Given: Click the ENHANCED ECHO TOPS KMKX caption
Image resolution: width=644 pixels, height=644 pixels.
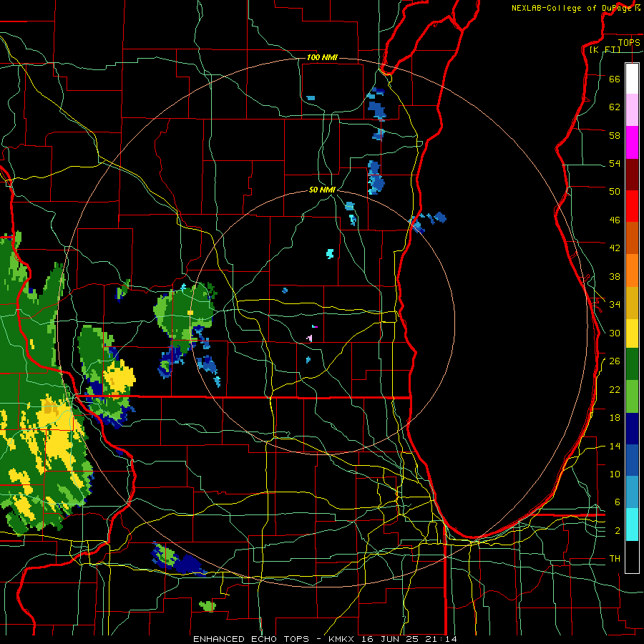Looking at the screenshot, I should pyautogui.click(x=325, y=639).
